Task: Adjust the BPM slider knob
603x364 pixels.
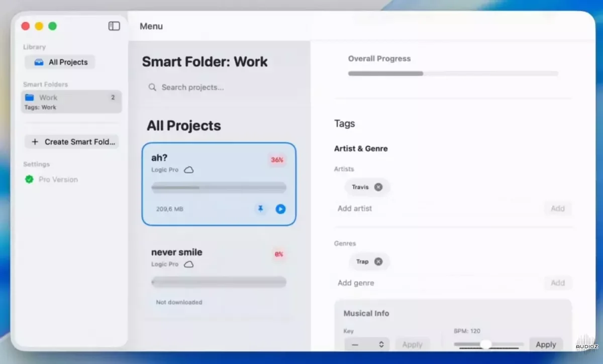Action: tap(485, 344)
